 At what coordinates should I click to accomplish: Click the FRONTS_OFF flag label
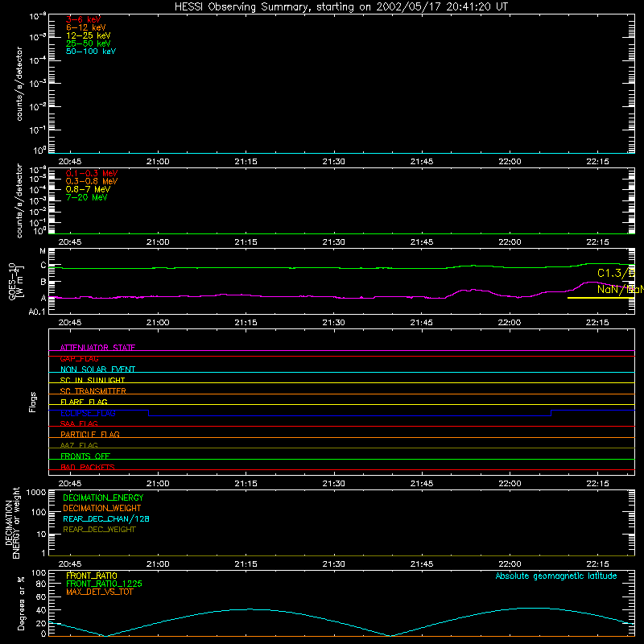[x=85, y=456]
